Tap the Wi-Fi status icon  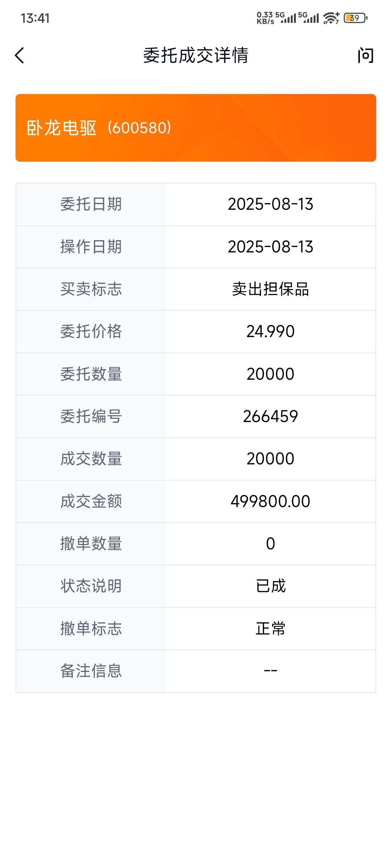331,18
